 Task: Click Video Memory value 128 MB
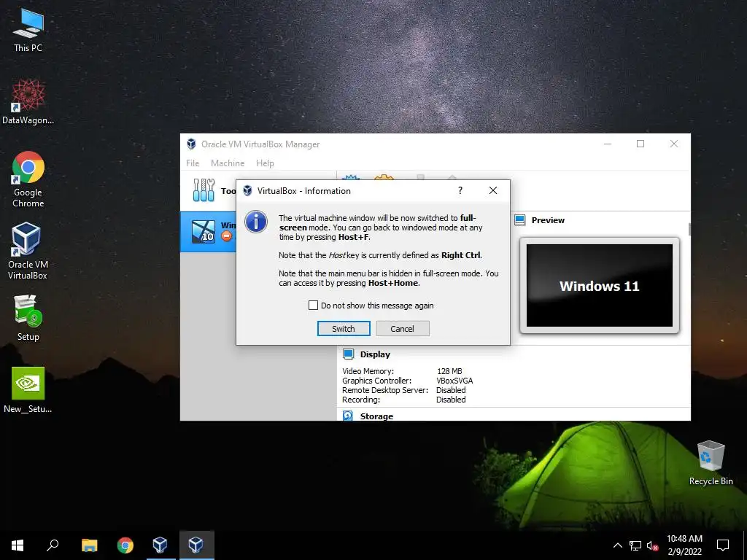(x=449, y=371)
